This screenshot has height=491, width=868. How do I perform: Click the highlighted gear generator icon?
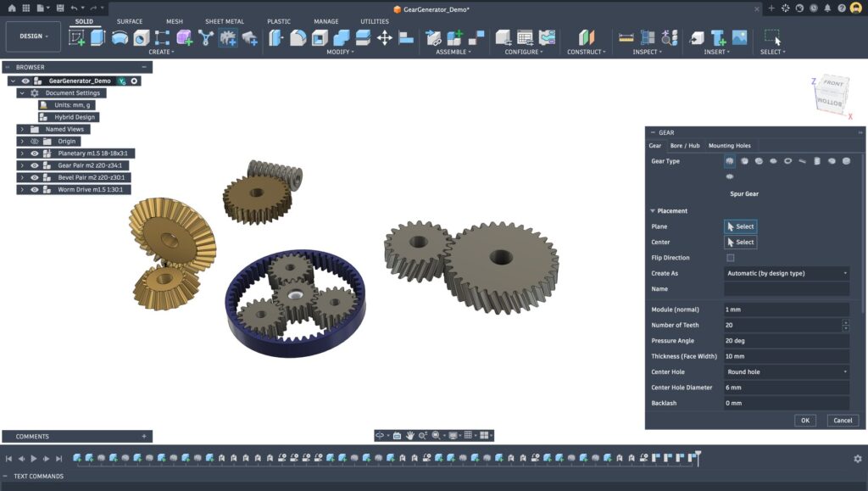227,37
